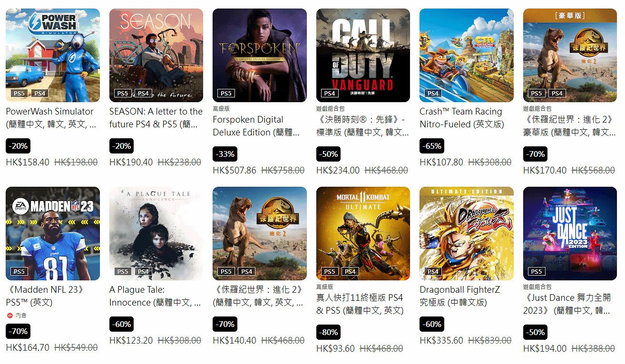Click the PS5 platform tag on Madden NFL 23
This screenshot has height=364, width=625.
[19, 272]
